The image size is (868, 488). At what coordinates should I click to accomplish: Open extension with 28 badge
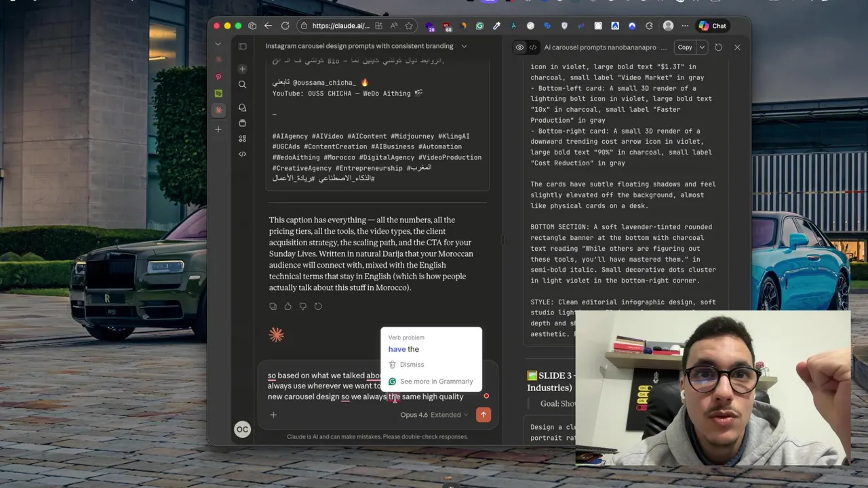pos(430,26)
